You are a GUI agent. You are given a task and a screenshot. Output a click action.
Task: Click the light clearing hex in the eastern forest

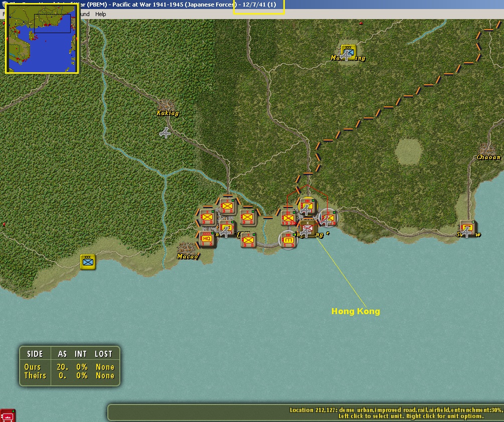coord(409,152)
